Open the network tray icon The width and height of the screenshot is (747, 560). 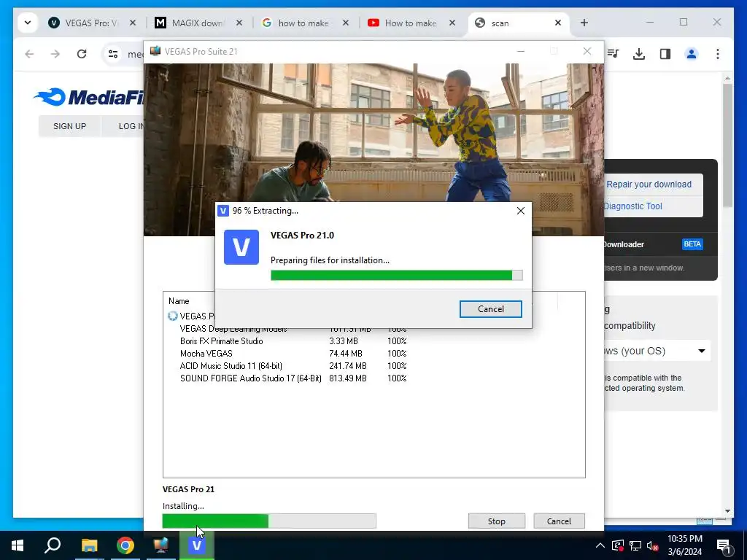point(635,545)
